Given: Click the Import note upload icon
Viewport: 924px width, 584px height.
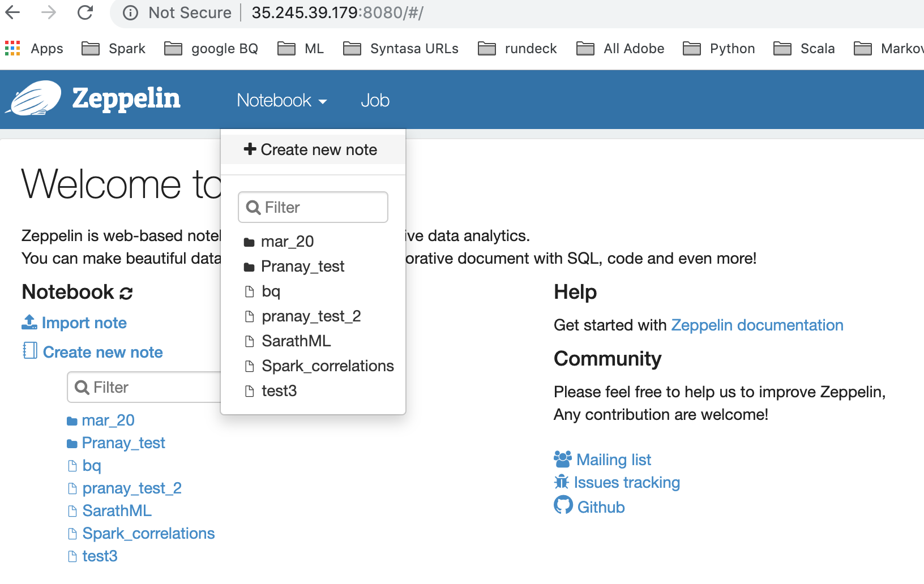Looking at the screenshot, I should 29,322.
